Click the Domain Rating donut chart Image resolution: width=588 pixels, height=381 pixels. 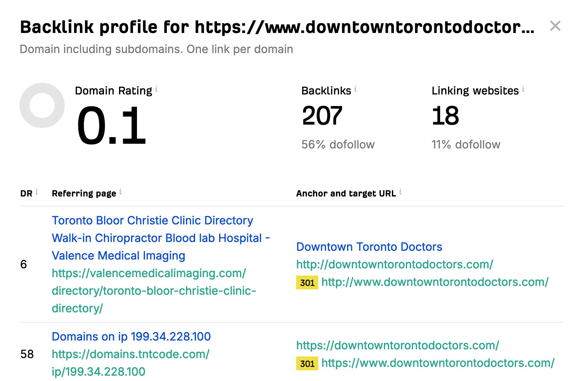pyautogui.click(x=42, y=105)
